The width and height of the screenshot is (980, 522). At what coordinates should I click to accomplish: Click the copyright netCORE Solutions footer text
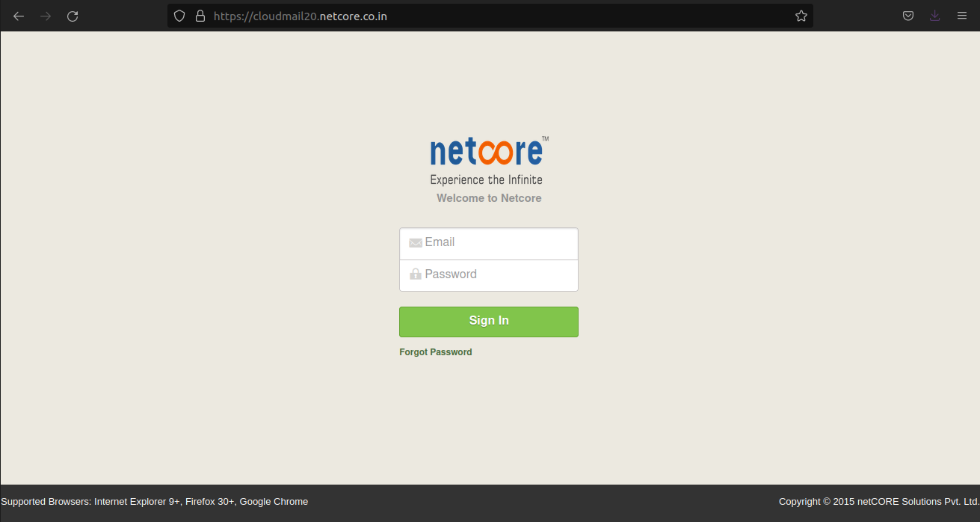point(879,502)
